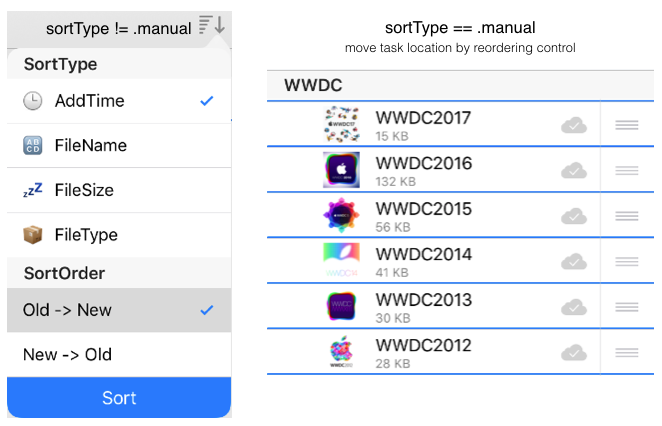662x426 pixels.
Task: Select Old -> New sort order
Action: point(119,310)
